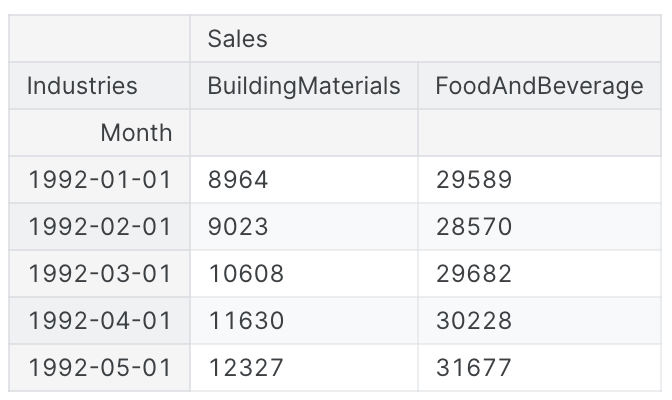This screenshot has height=400, width=672.
Task: Select the cell containing 11630
Action: (x=246, y=321)
